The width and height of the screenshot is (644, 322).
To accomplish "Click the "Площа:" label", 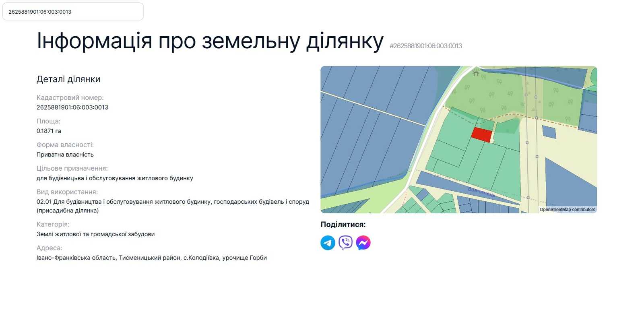I will [x=48, y=121].
